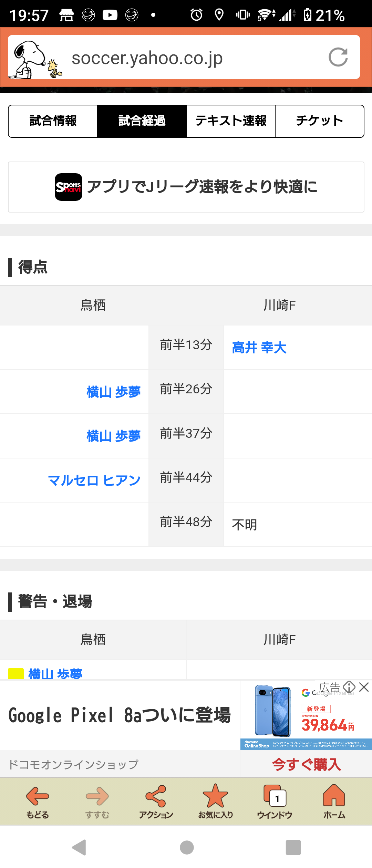Select the 試合経過 tab
The width and height of the screenshot is (372, 868).
(x=142, y=121)
